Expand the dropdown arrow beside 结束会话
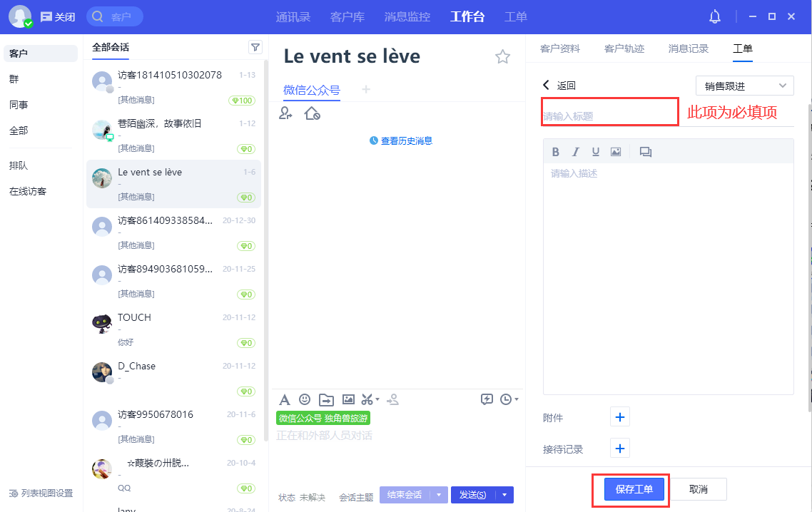This screenshot has width=812, height=512. [x=439, y=495]
